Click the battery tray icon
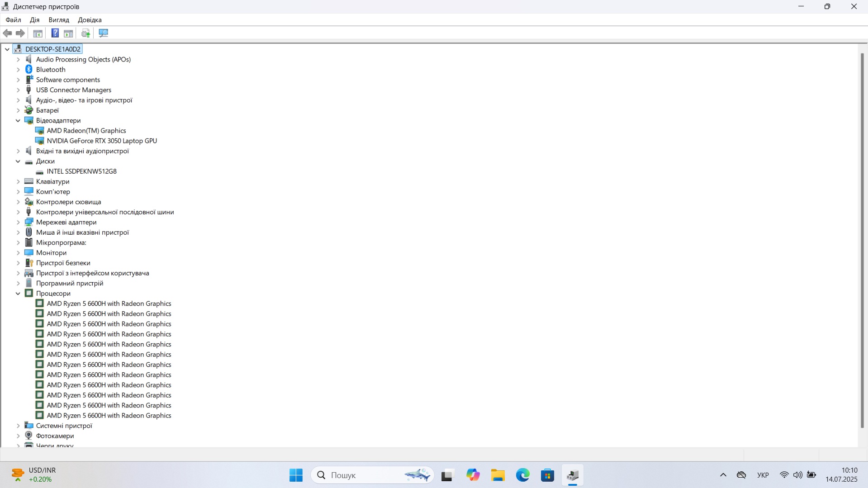 812,475
